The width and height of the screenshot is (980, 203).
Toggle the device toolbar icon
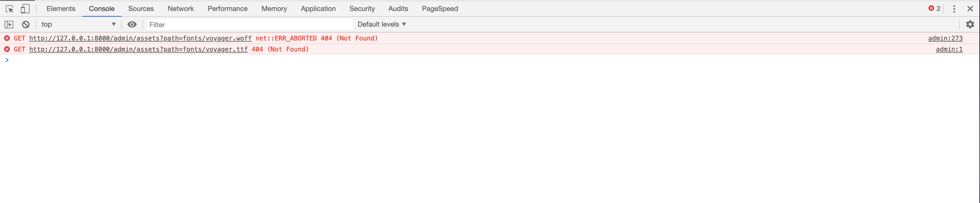[x=25, y=9]
